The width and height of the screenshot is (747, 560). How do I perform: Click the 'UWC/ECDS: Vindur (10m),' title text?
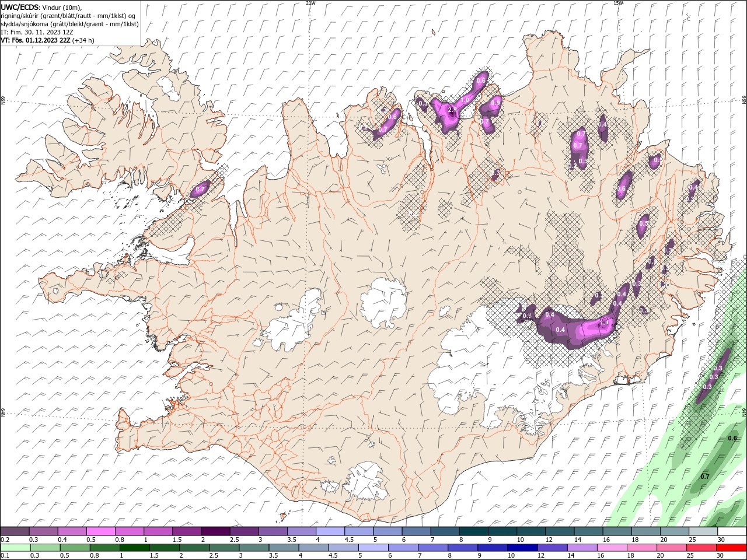pos(41,7)
